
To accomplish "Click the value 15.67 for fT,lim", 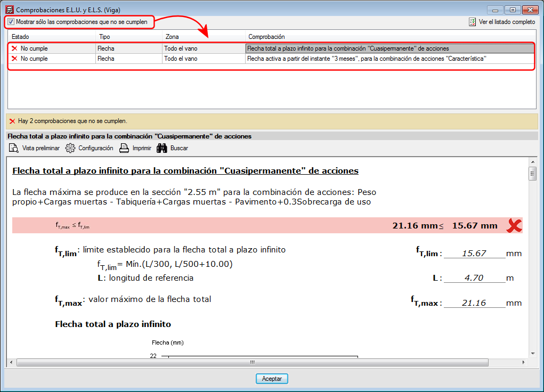I will (474, 253).
